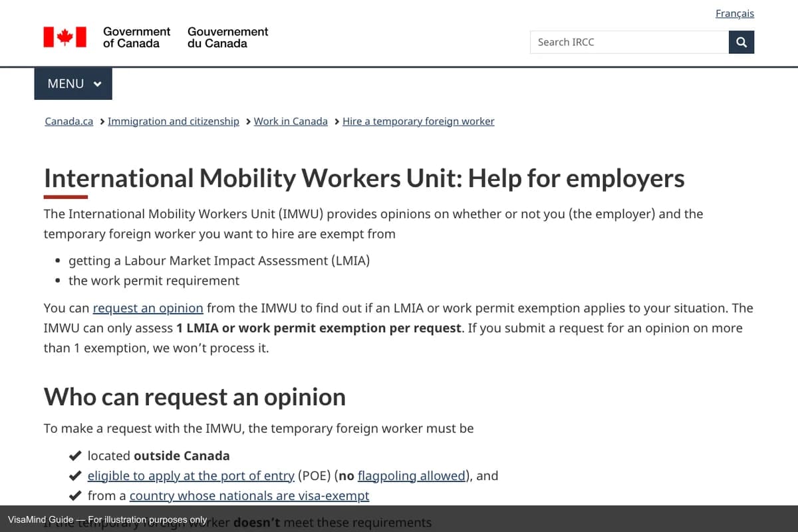Viewport: 798px width, 532px height.
Task: Open "eligible to apply at the port of entry"
Action: tap(191, 476)
